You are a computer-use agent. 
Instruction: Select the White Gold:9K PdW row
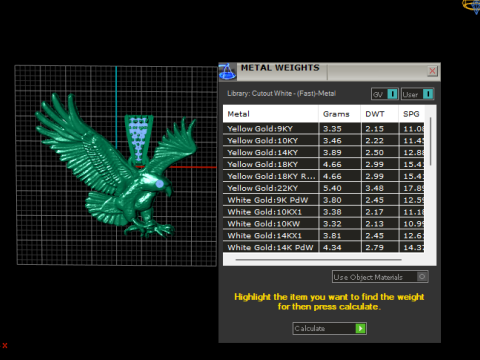pyautogui.click(x=324, y=200)
